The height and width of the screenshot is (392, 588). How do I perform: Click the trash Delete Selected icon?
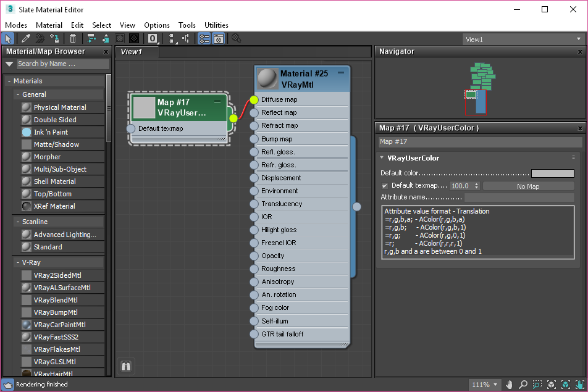click(73, 39)
